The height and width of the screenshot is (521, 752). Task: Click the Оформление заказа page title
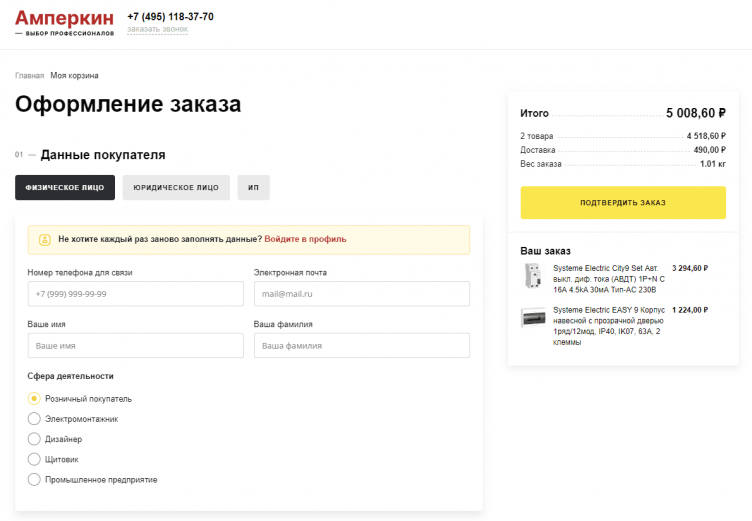128,104
